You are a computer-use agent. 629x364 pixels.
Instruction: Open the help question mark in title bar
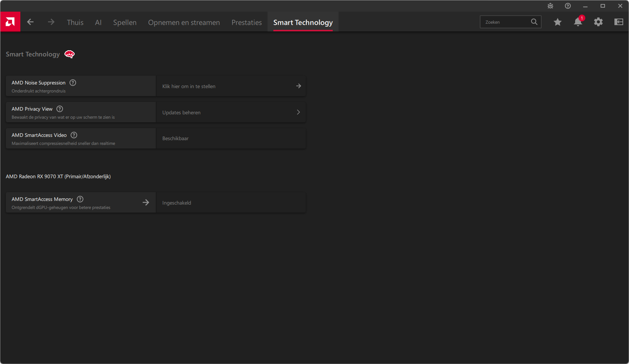click(567, 6)
